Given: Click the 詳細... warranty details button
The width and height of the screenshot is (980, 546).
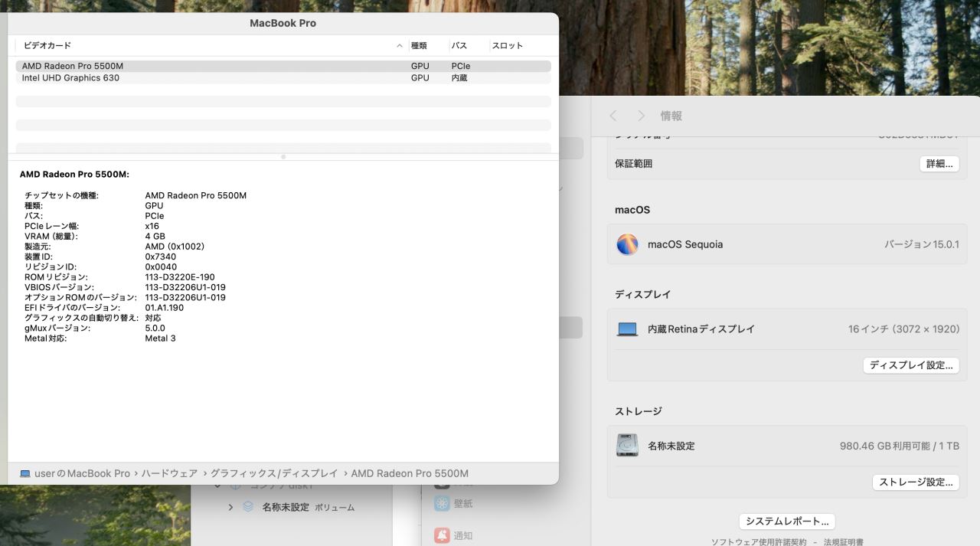Looking at the screenshot, I should [x=939, y=164].
